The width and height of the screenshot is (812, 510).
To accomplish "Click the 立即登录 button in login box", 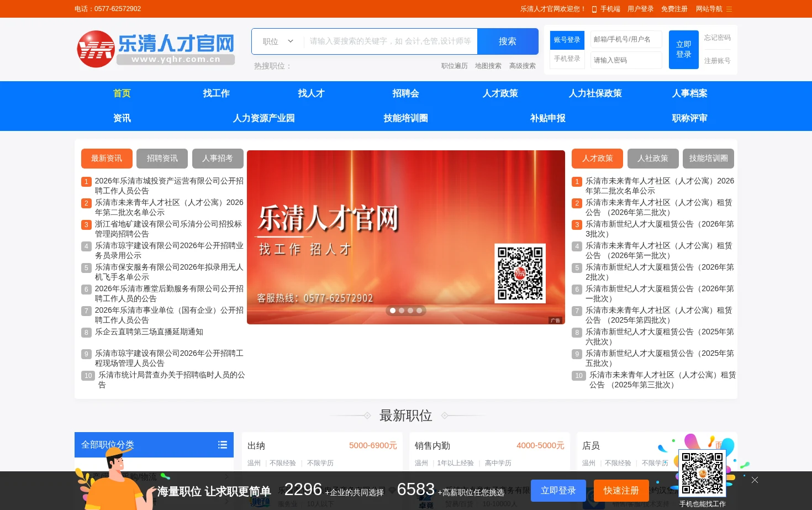I will [684, 50].
